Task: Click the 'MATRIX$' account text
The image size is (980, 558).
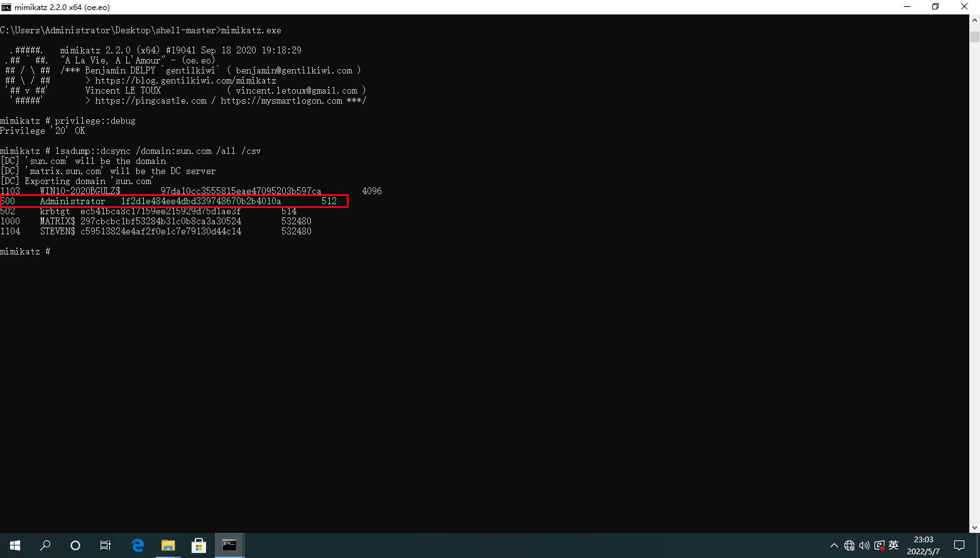Action: 58,221
